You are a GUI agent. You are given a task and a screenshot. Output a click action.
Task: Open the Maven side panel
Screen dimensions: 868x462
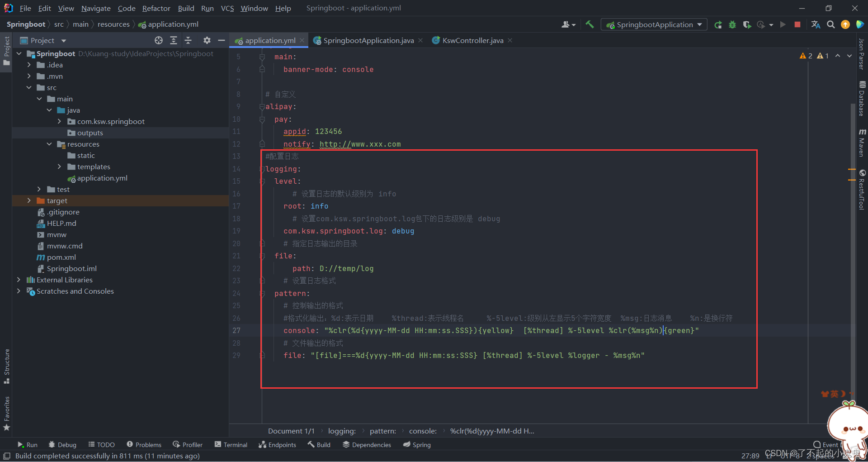coord(862,143)
